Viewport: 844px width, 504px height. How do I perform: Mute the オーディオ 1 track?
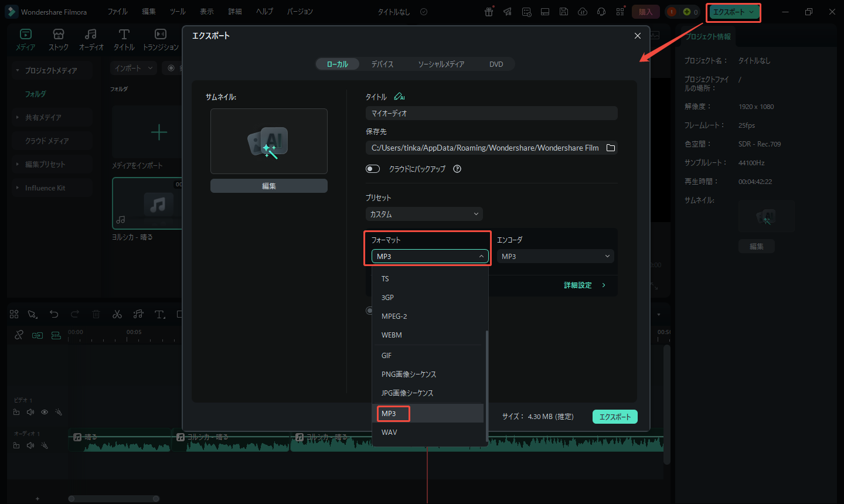point(30,445)
